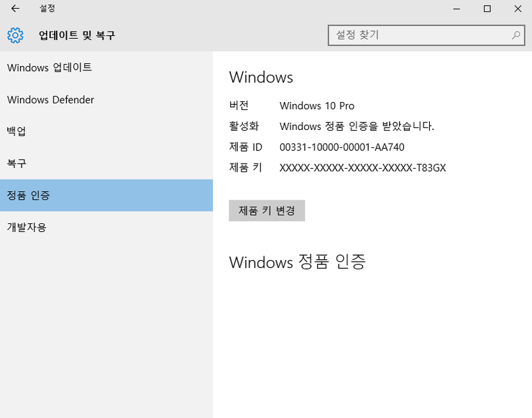The image size is (532, 418).
Task: Click the 버전 label
Action: [239, 106]
